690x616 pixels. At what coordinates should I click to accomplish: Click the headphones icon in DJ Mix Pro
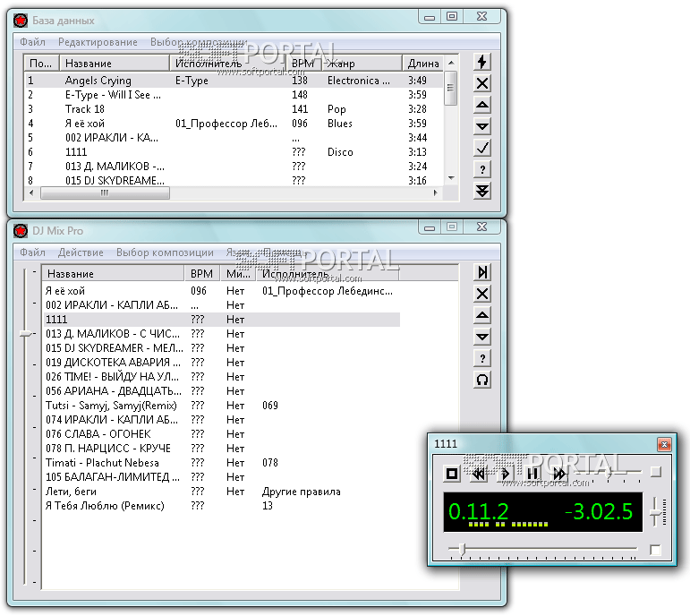(482, 380)
